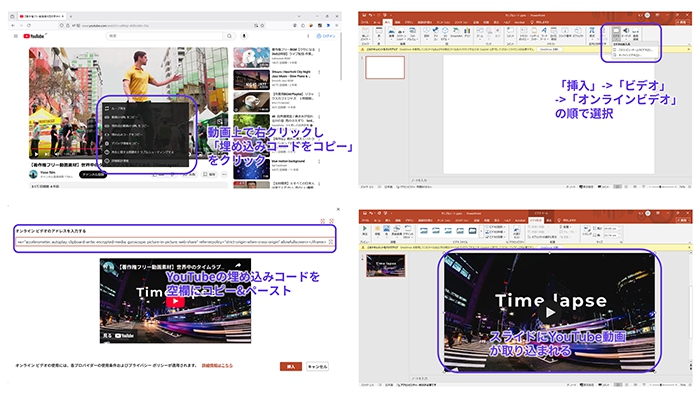Click the red YouTube play icon in the dialog preview
Viewport: 700px width, 394px height.
pos(175,301)
